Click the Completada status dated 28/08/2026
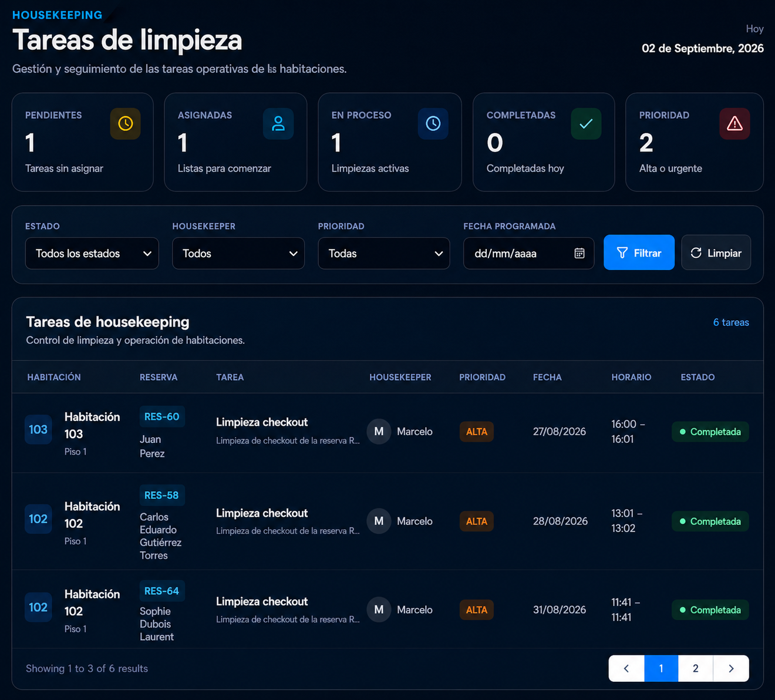 [x=710, y=521]
